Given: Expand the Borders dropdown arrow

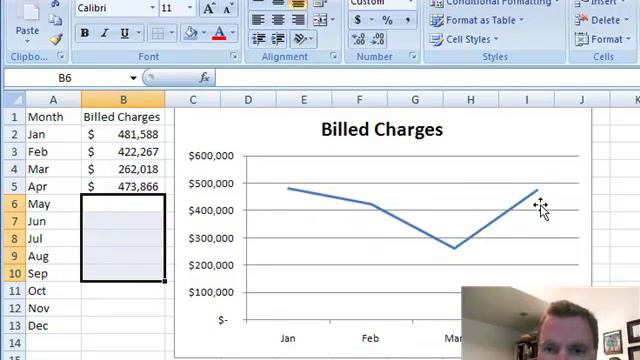Looking at the screenshot, I should coord(172,33).
